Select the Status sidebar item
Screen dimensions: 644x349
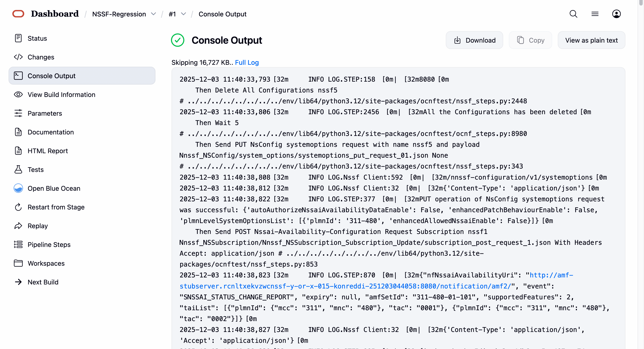37,38
